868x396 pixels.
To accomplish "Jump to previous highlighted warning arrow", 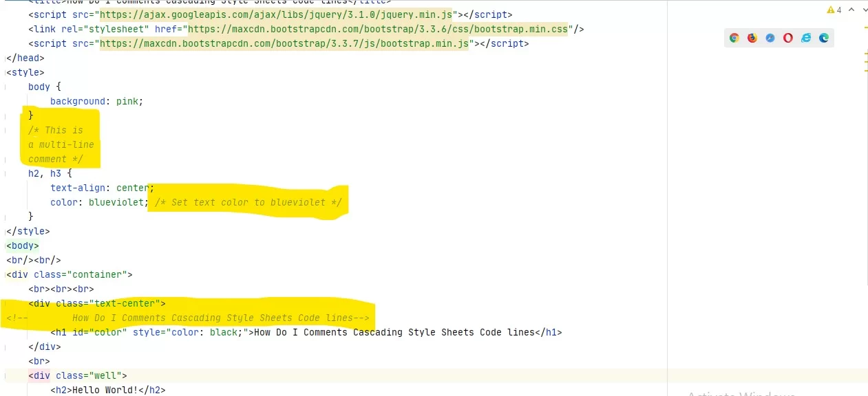I will coord(851,10).
